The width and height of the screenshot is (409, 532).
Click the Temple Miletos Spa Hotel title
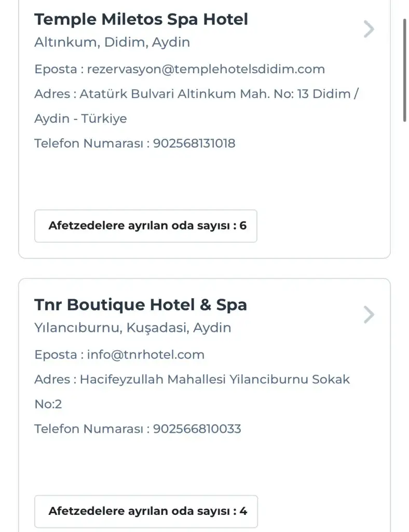pyautogui.click(x=141, y=19)
